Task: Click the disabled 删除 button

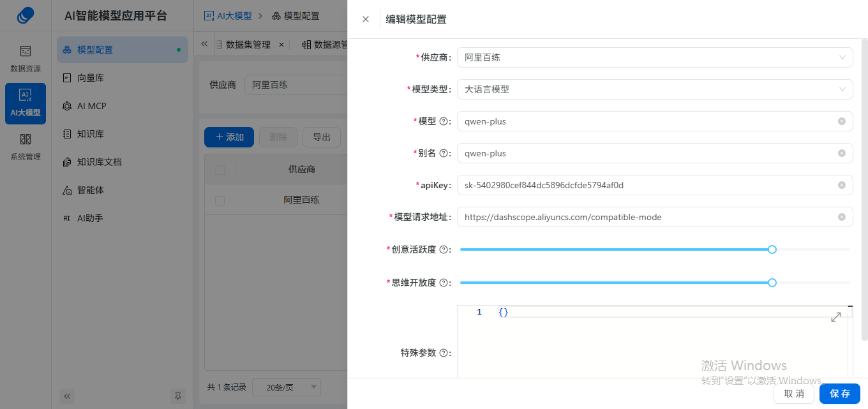Action: coord(278,137)
